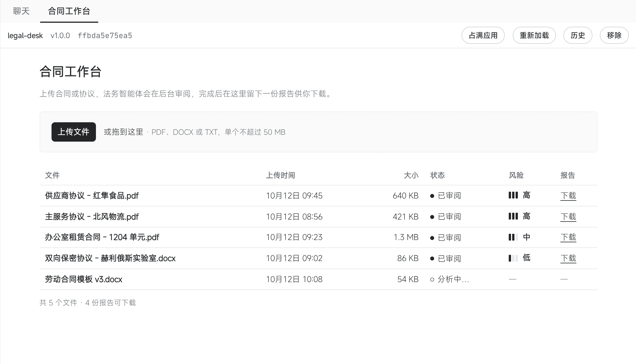Select the 合同工作台 tab

[69, 11]
